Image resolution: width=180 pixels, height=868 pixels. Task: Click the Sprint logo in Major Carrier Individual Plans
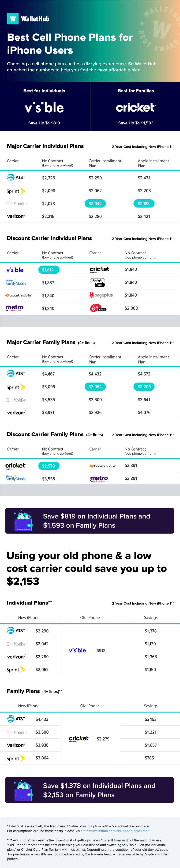[16, 191]
